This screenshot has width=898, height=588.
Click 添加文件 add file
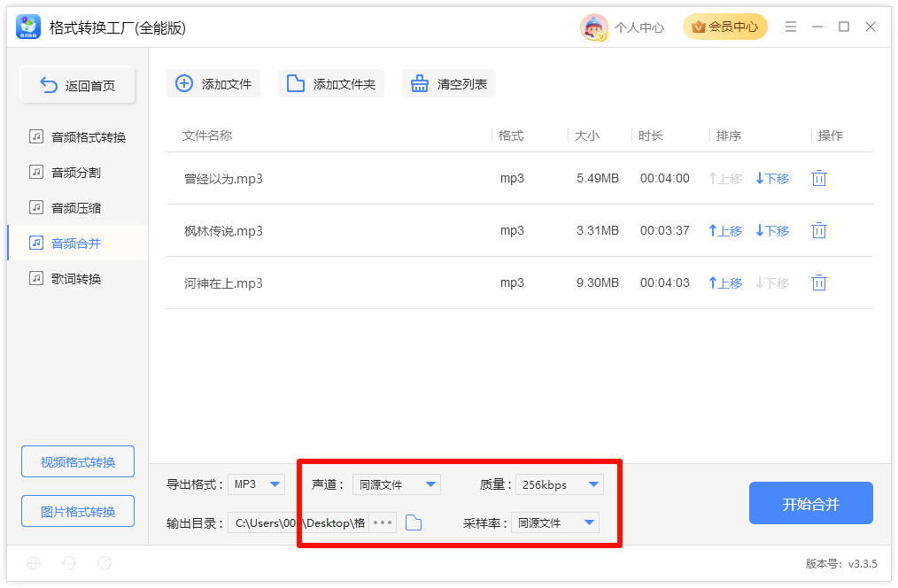coord(213,83)
